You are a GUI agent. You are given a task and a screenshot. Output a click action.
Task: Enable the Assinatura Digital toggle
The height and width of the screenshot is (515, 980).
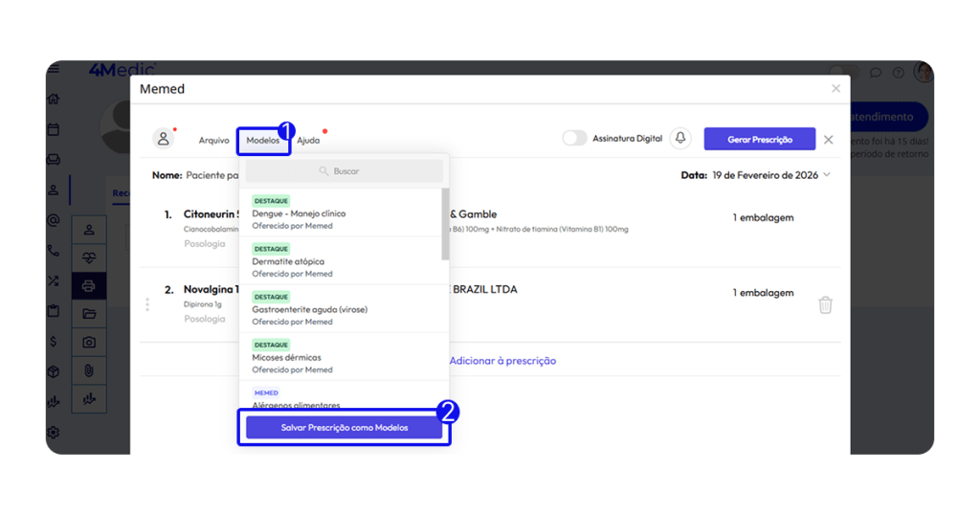574,139
